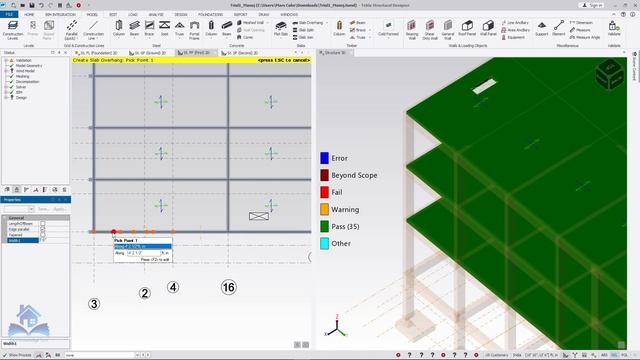Select the Steel Brace tool
Screen dimensions: 640x360
[149, 29]
